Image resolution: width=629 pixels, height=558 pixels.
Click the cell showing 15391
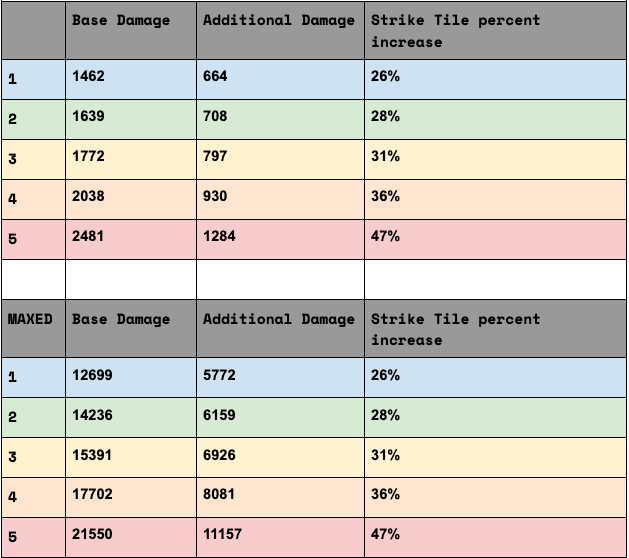click(131, 457)
